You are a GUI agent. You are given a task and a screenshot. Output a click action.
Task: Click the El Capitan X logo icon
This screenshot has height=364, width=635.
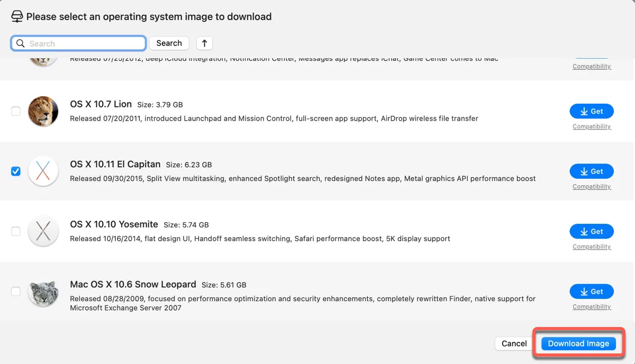pos(43,171)
